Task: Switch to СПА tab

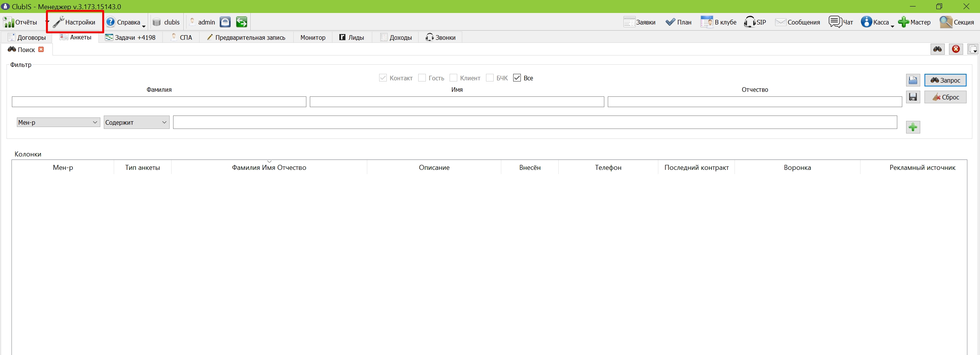Action: click(181, 37)
